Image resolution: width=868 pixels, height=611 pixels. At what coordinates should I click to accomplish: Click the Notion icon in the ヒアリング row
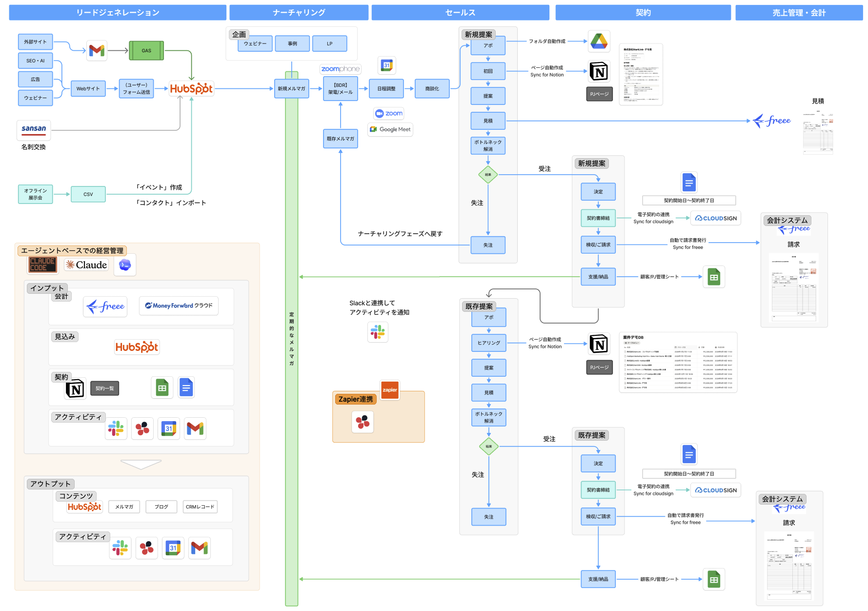(x=599, y=344)
